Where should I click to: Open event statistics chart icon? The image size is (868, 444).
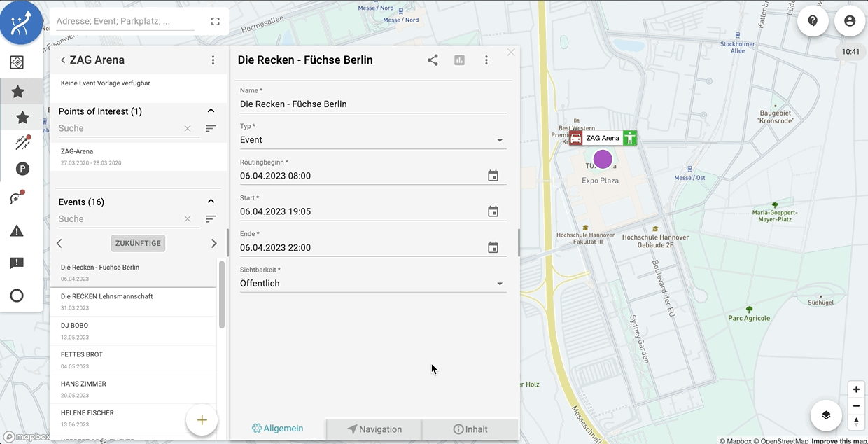pos(459,60)
